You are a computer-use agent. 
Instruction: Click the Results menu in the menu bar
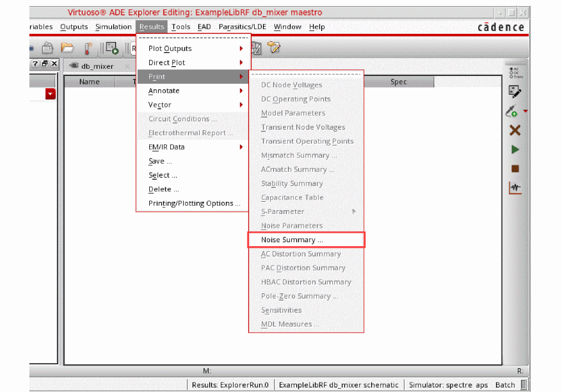(151, 27)
